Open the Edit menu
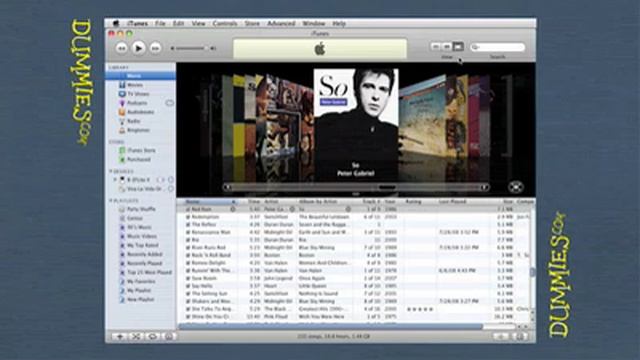The height and width of the screenshot is (360, 640). pyautogui.click(x=178, y=24)
